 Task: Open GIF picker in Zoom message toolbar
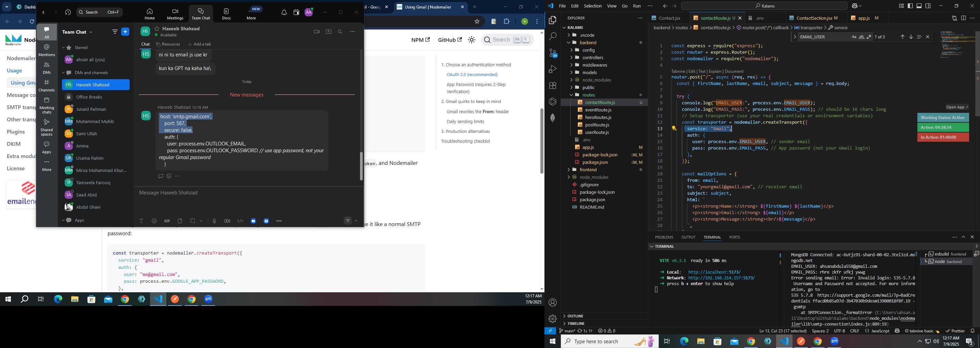click(x=167, y=221)
